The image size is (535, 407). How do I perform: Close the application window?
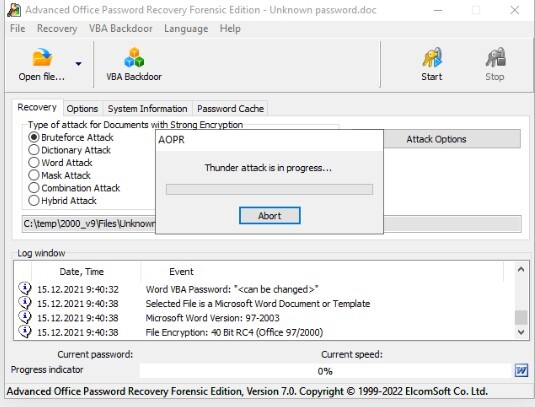515,10
